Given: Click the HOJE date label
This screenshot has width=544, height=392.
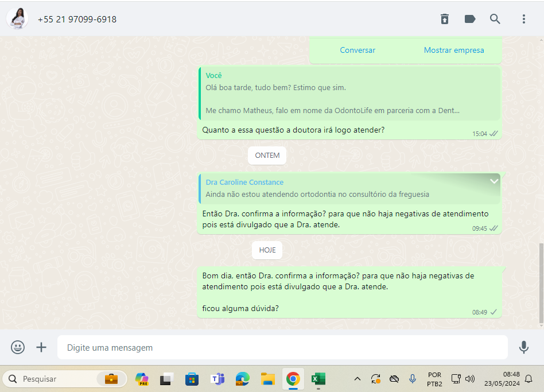Looking at the screenshot, I should tap(267, 250).
